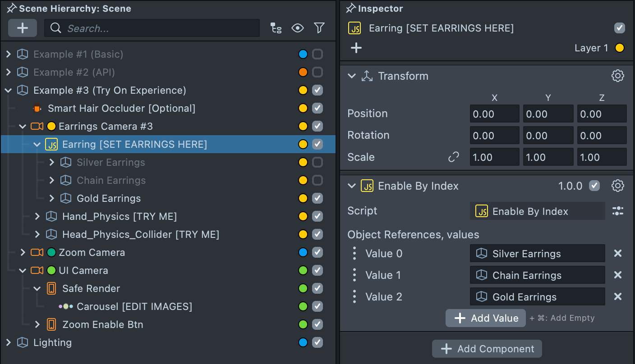Disable the Enable By Index component checkbox

594,186
